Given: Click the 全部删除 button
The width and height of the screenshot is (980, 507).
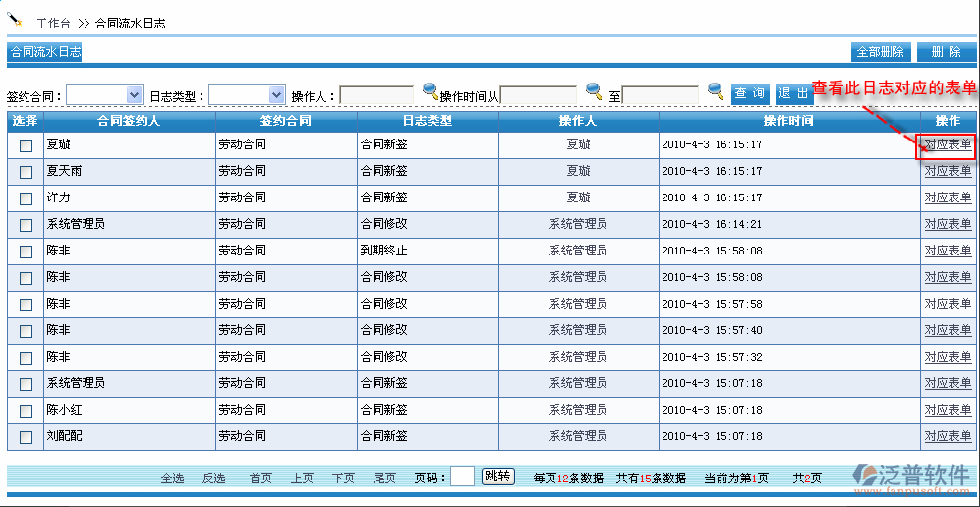Looking at the screenshot, I should click(x=880, y=52).
